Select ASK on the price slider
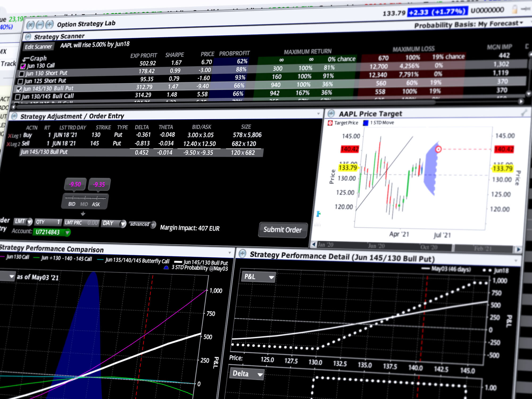532x399 pixels. [96, 205]
